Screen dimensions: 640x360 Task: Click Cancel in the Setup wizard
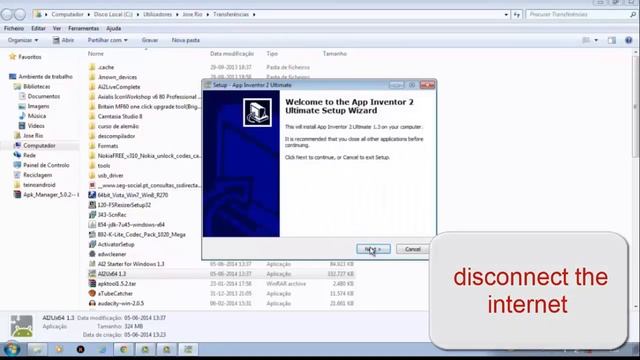click(412, 249)
